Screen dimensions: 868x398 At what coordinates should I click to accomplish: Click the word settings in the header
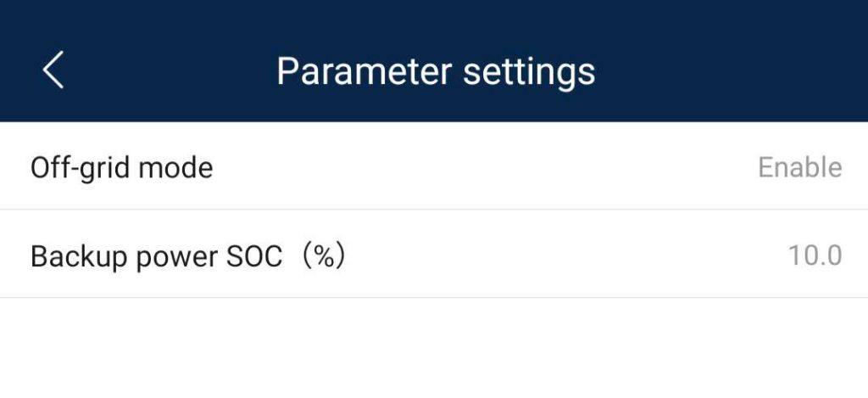[529, 73]
